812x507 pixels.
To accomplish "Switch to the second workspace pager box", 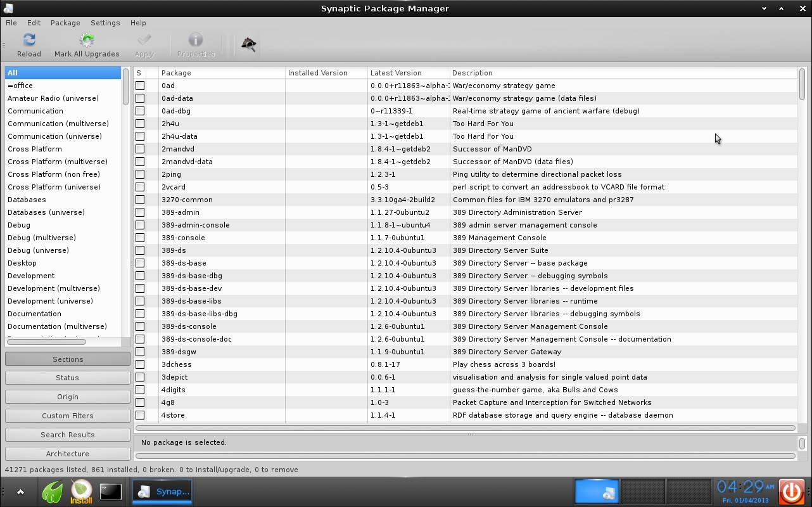I will pyautogui.click(x=643, y=492).
